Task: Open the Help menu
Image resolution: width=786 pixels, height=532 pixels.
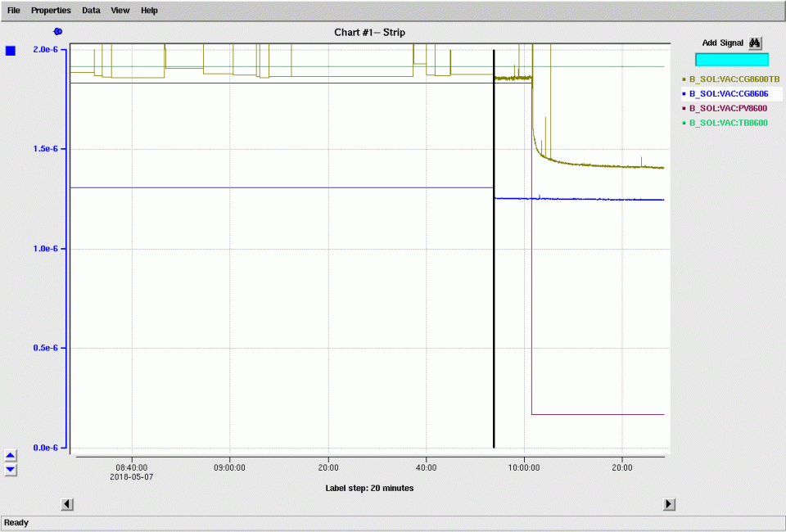Action: (149, 11)
